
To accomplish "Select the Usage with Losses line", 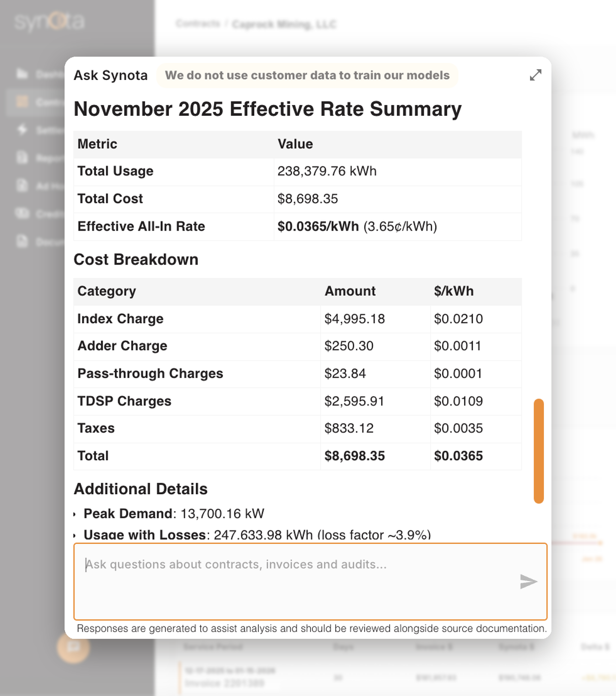I will [257, 535].
